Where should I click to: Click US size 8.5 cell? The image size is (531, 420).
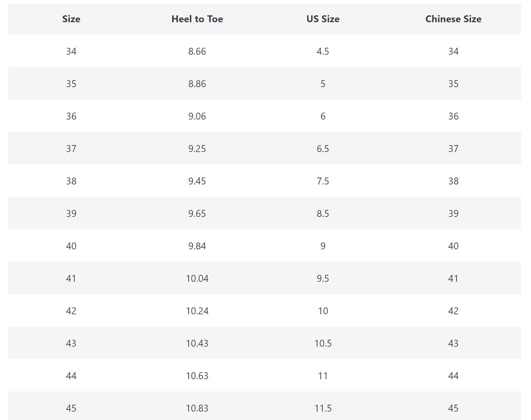click(x=323, y=214)
